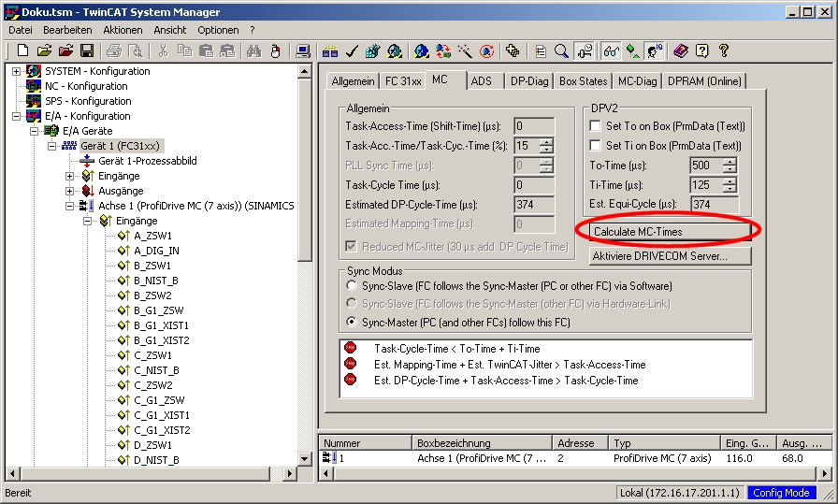Toggle the glasses Online Data icon
This screenshot has width=838, height=504.
click(611, 50)
